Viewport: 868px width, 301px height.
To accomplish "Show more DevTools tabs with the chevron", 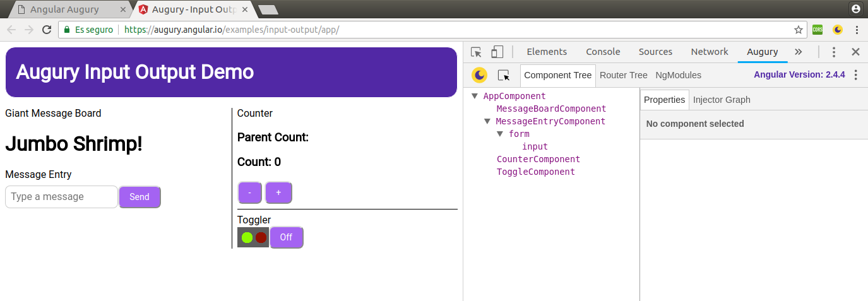I will (799, 52).
